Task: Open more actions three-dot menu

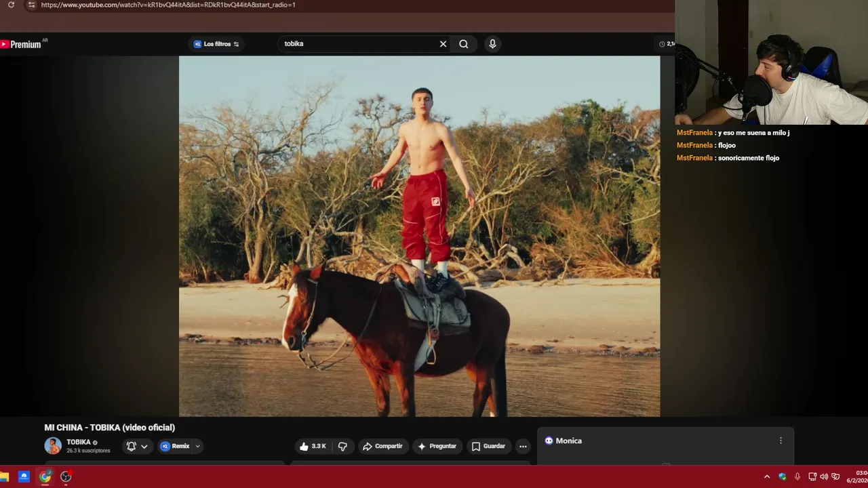Action: [x=523, y=446]
